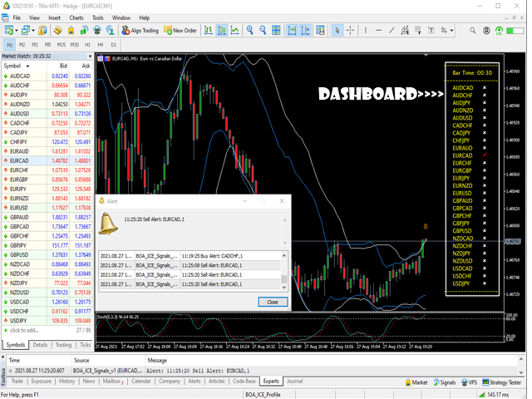Close the Alert dialog with Close button
The height and width of the screenshot is (399, 532).
(x=273, y=302)
